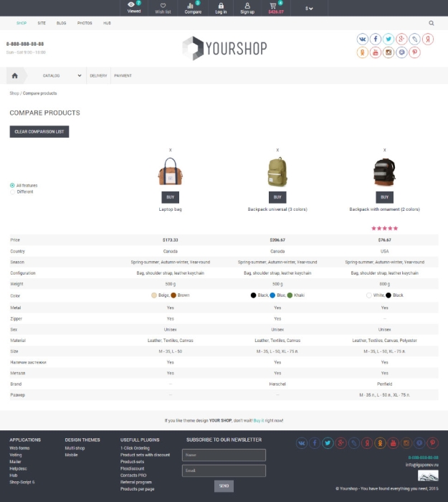This screenshot has height=502, width=448.
Task: Click the Laptop bag product image
Action: pyautogui.click(x=171, y=171)
